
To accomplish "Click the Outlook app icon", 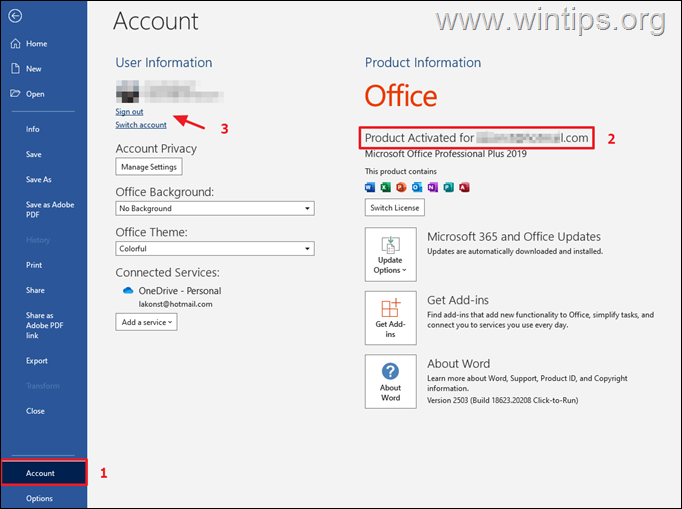I will (x=417, y=187).
